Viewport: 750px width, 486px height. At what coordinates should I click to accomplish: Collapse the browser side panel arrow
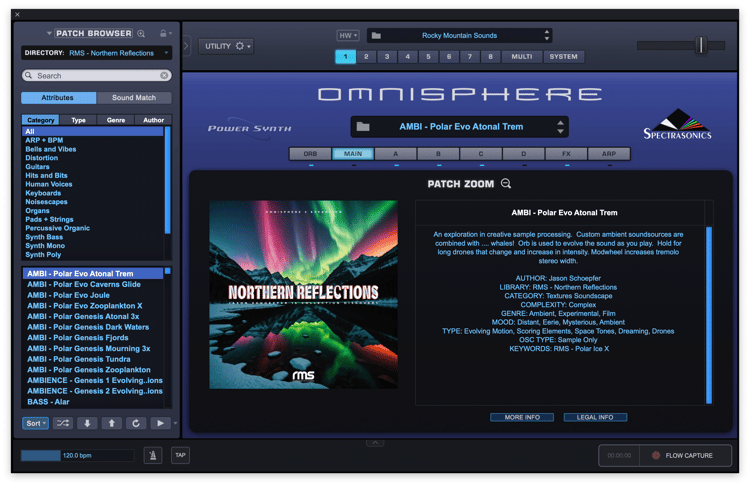(186, 46)
